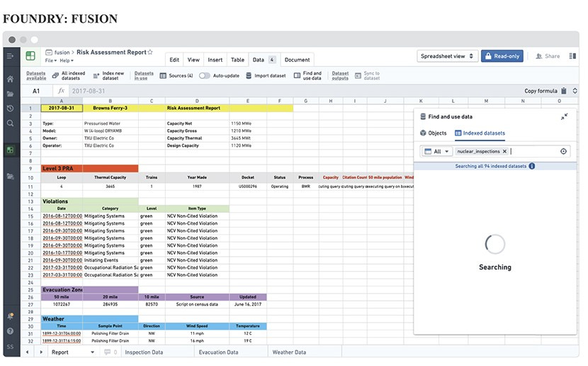Click the target icon in the search field
Screen dimensions: 588x366
click(563, 151)
